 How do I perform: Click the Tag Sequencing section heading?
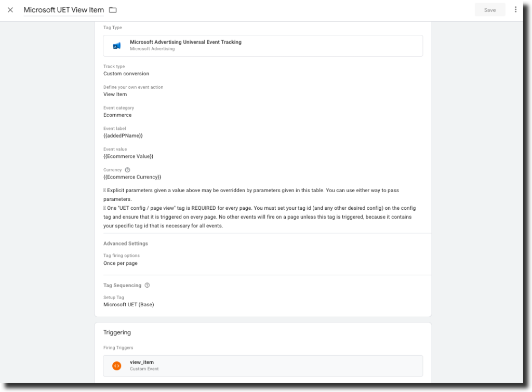click(x=122, y=285)
